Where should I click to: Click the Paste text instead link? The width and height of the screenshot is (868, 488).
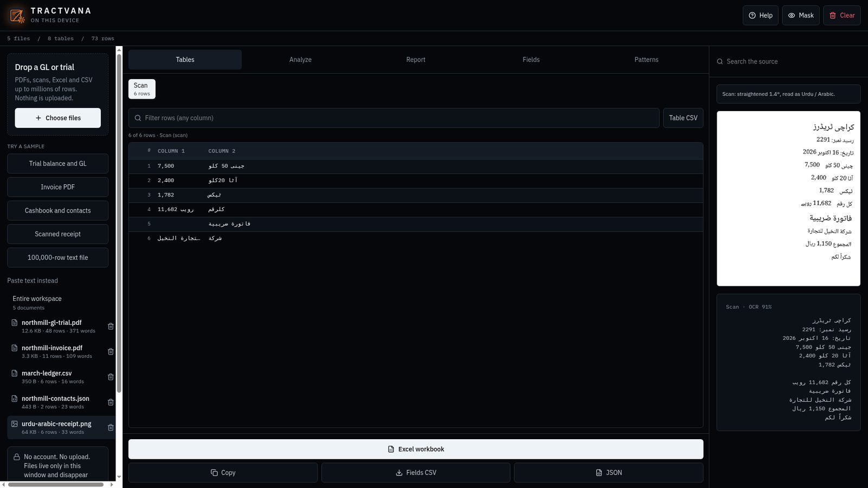click(33, 280)
